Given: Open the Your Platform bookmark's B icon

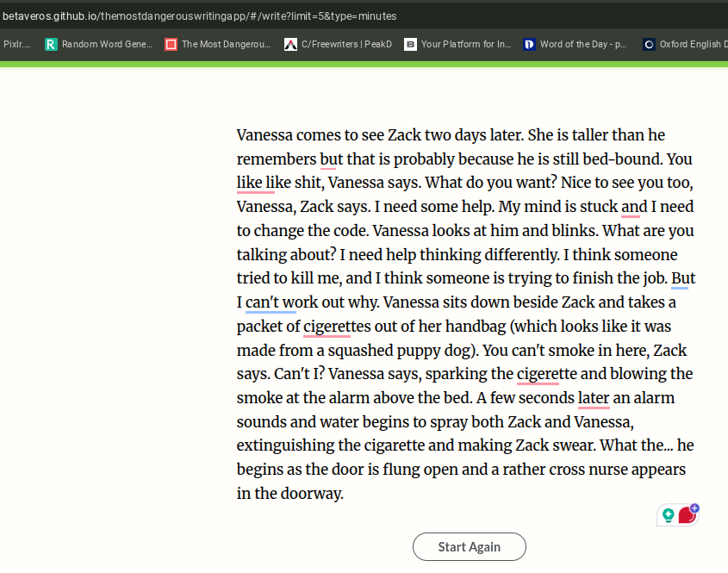Looking at the screenshot, I should click(x=410, y=44).
